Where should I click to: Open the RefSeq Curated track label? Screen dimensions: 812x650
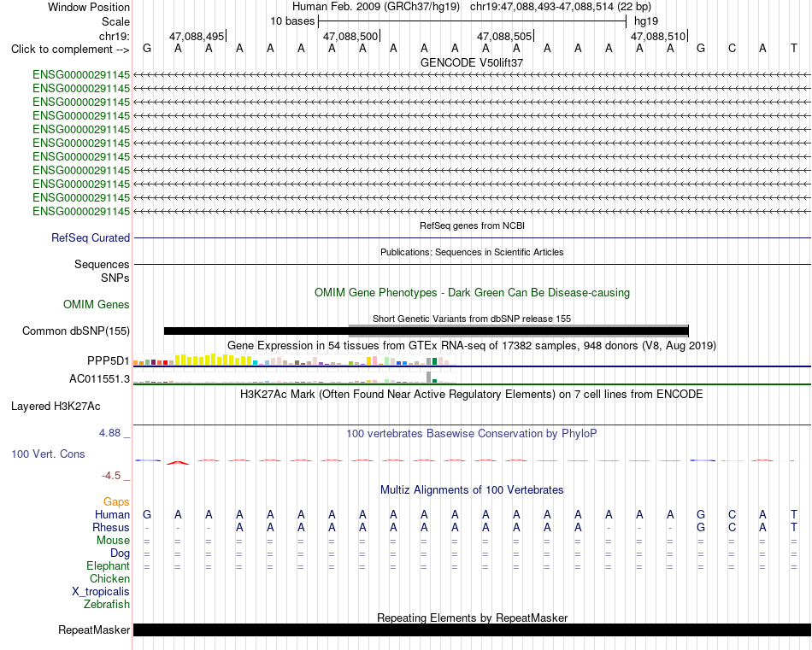pyautogui.click(x=90, y=238)
